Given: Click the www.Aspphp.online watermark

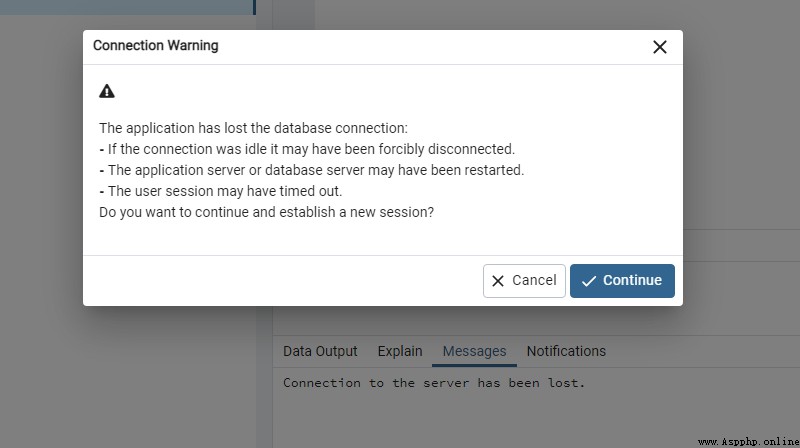Looking at the screenshot, I should [748, 441].
